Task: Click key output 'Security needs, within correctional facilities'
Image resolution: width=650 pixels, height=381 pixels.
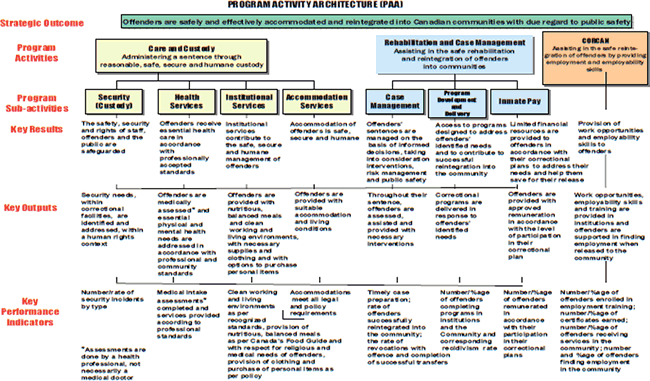Action: (112, 219)
